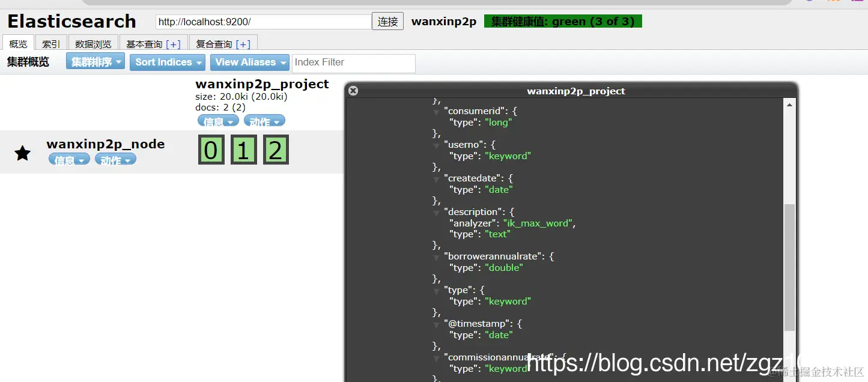868x382 pixels.
Task: Focus the http://localhost:9200/ address field
Action: point(264,22)
